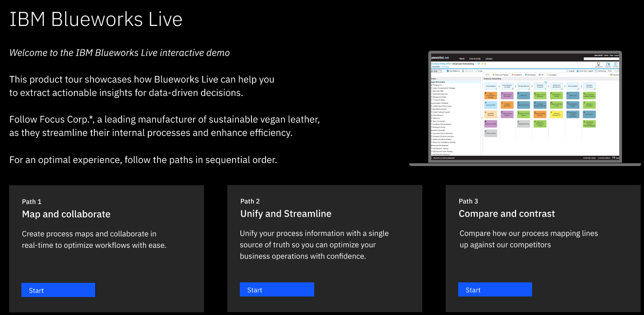This screenshot has width=644, height=315.
Task: Toggle Hide Color Legend
Action: 578,71
